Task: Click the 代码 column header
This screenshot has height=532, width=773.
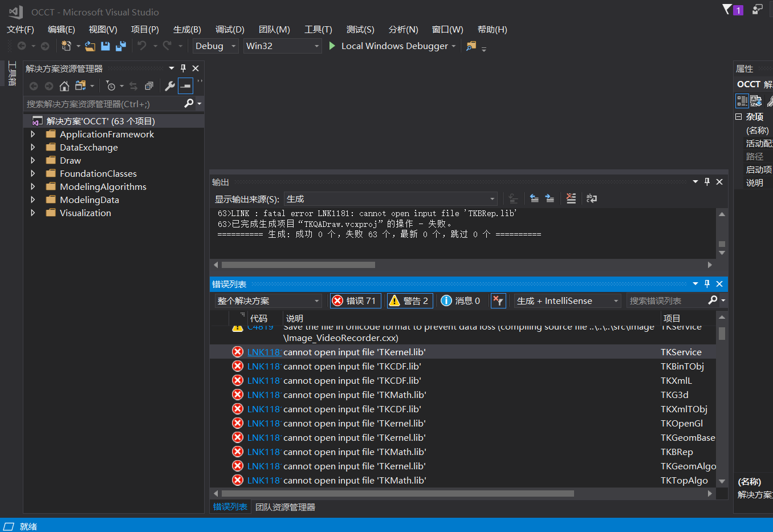Action: tap(259, 318)
